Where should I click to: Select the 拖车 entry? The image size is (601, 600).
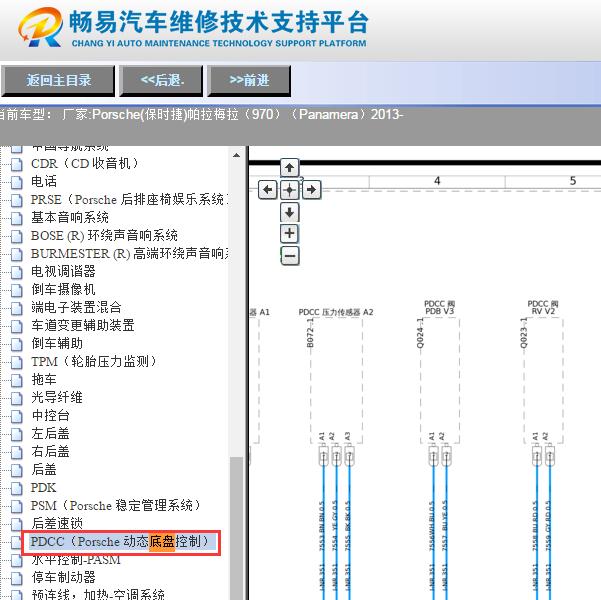tap(44, 380)
